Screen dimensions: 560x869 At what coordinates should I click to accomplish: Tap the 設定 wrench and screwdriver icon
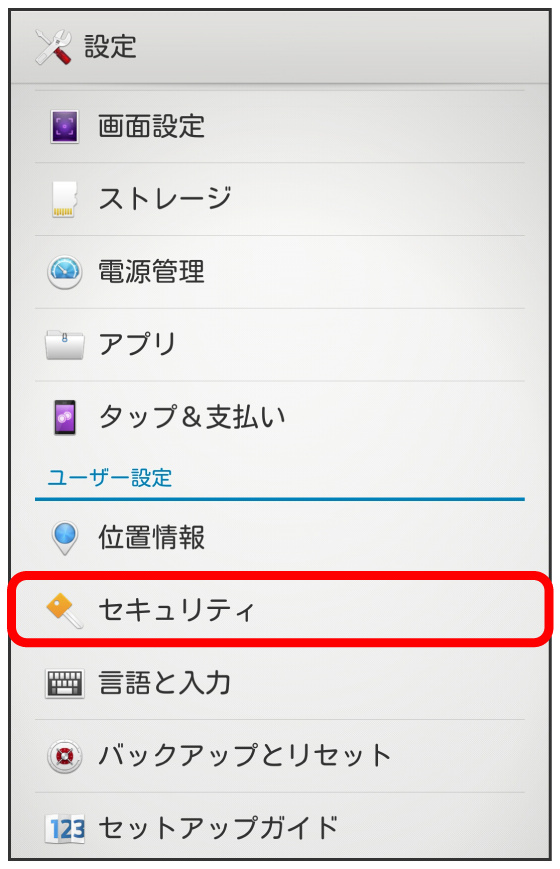(x=53, y=47)
